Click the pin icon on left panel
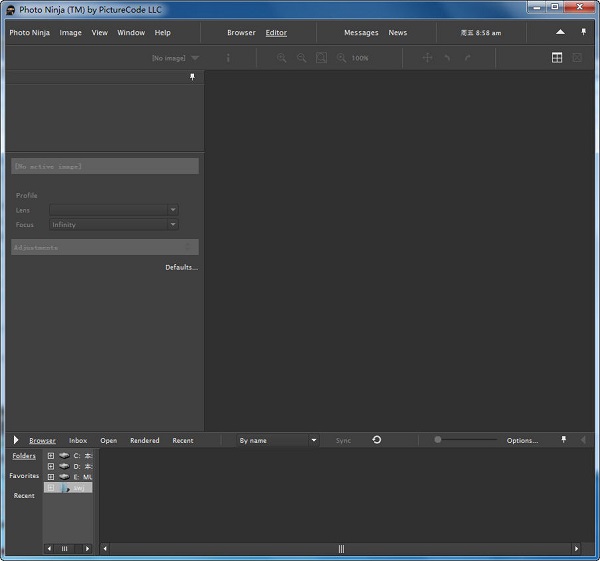Viewport: 600px width, 561px height. tap(193, 77)
